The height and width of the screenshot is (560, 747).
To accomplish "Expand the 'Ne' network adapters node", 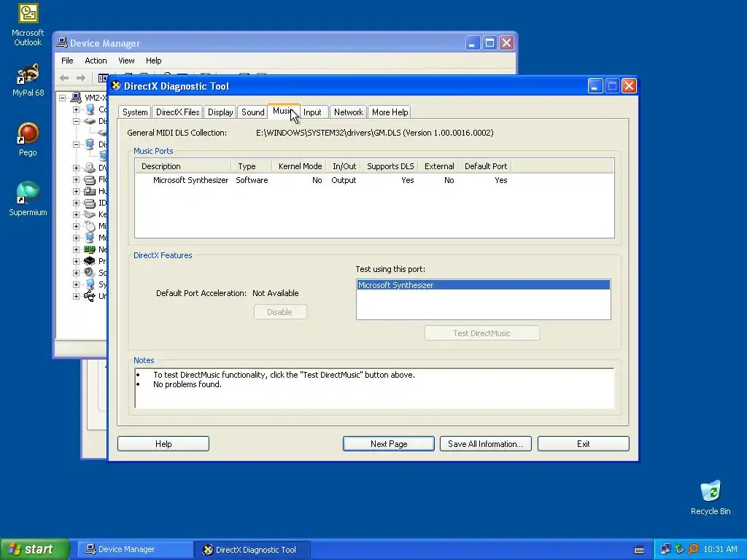I will tap(76, 249).
